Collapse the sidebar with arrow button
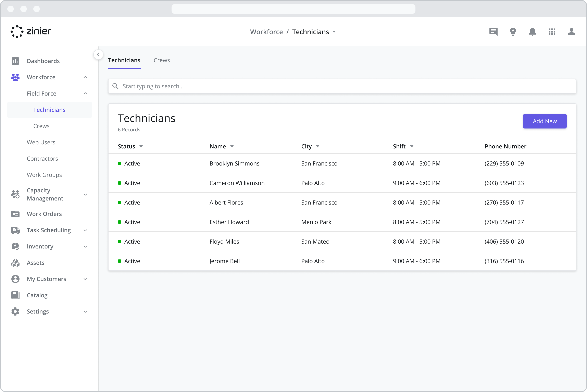The width and height of the screenshot is (587, 392). [98, 54]
